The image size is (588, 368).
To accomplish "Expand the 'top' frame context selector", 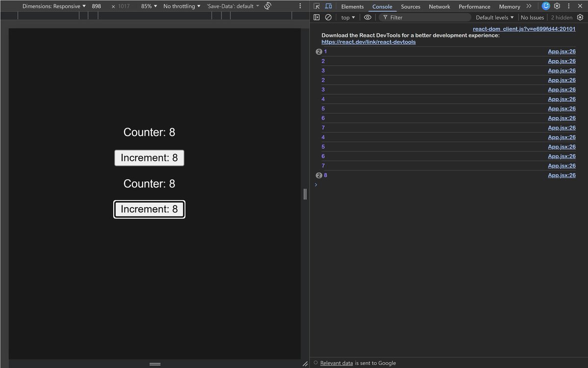I will point(347,17).
